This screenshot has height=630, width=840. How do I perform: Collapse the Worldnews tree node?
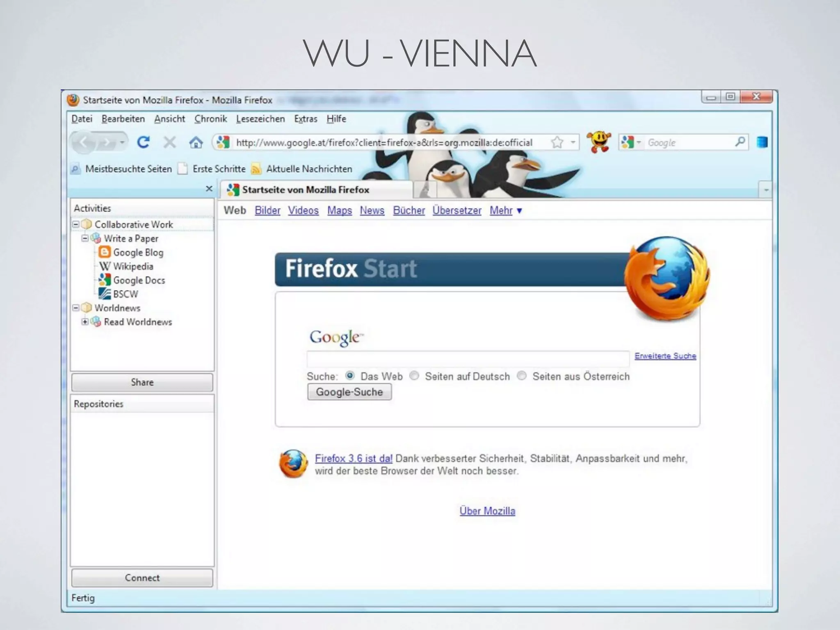click(76, 308)
